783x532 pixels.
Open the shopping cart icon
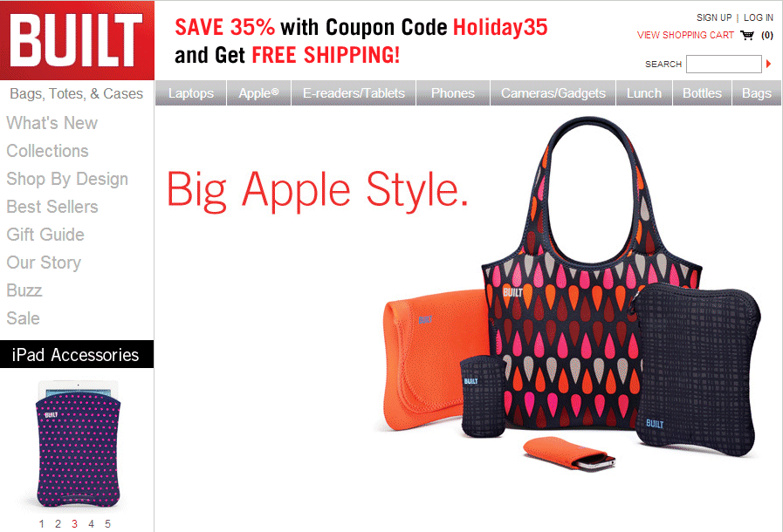click(747, 35)
